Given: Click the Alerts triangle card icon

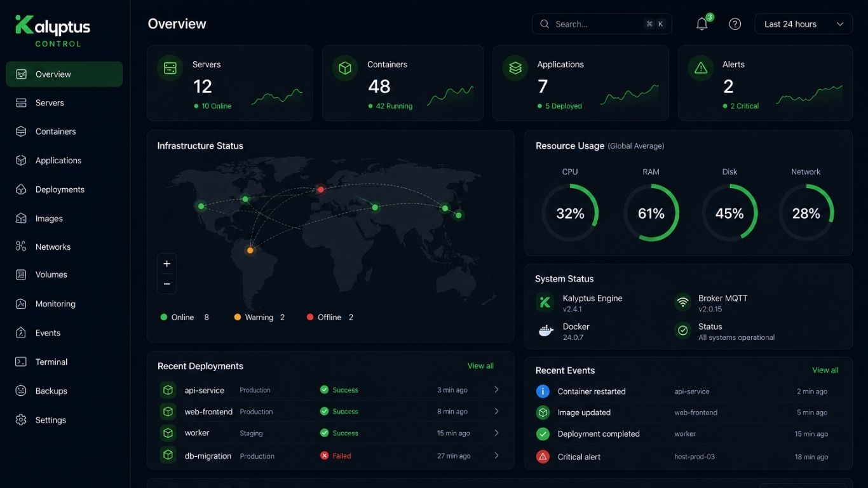Looking at the screenshot, I should 701,68.
